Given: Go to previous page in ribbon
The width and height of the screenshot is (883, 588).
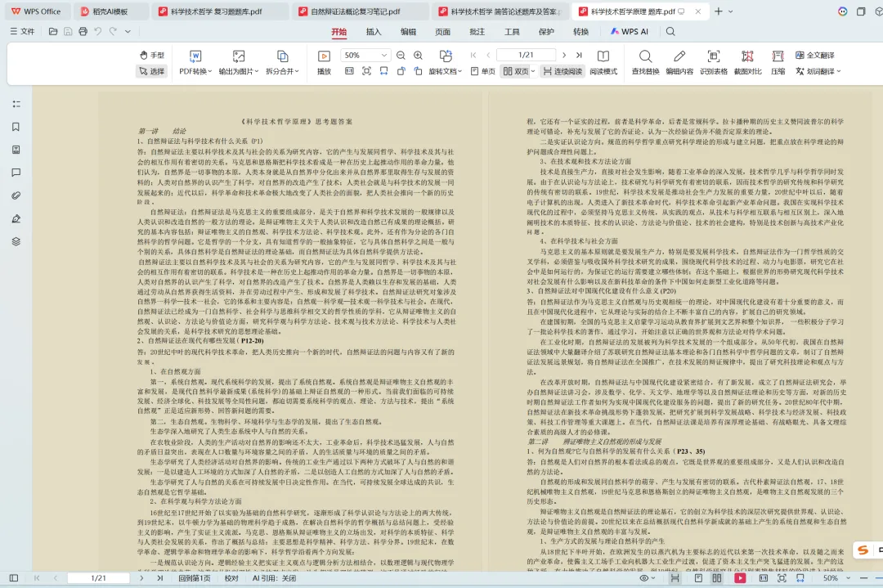Looking at the screenshot, I should click(x=488, y=55).
